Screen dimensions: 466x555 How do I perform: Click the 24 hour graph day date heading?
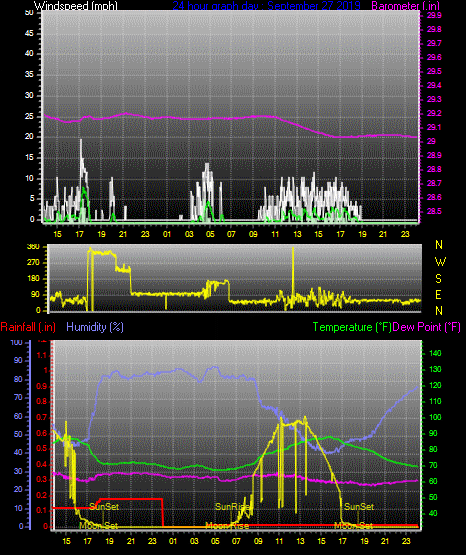(266, 6)
